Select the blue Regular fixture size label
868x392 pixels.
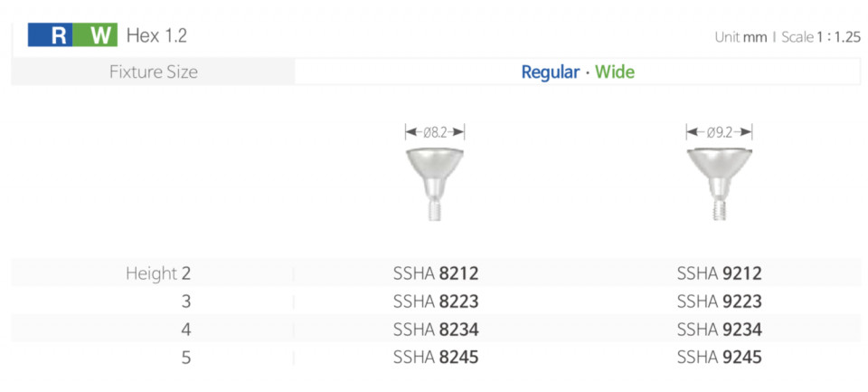click(551, 72)
